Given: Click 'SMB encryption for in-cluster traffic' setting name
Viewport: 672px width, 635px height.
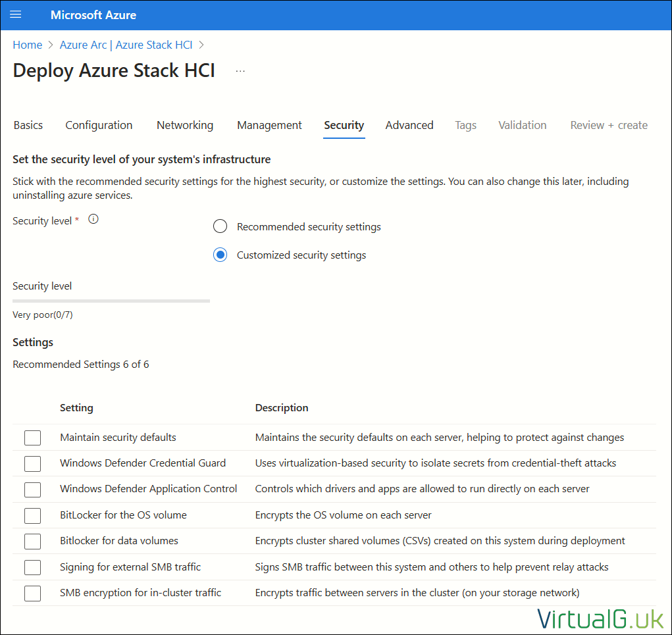Looking at the screenshot, I should (x=141, y=593).
